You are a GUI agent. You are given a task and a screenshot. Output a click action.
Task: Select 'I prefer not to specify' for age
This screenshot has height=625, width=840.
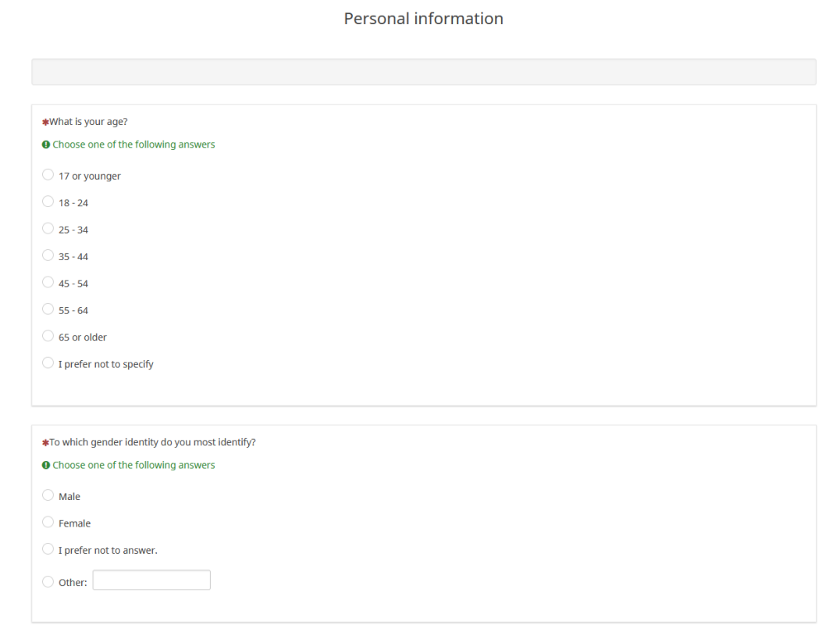pyautogui.click(x=48, y=363)
